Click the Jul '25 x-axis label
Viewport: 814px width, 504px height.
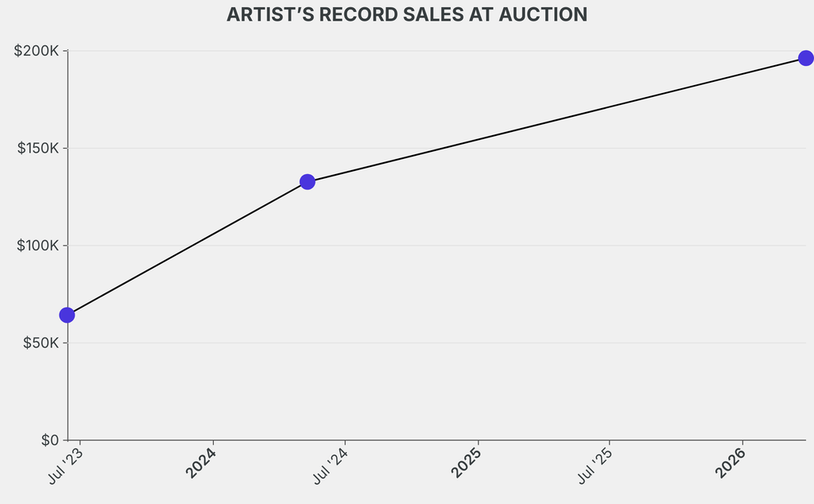596,465
